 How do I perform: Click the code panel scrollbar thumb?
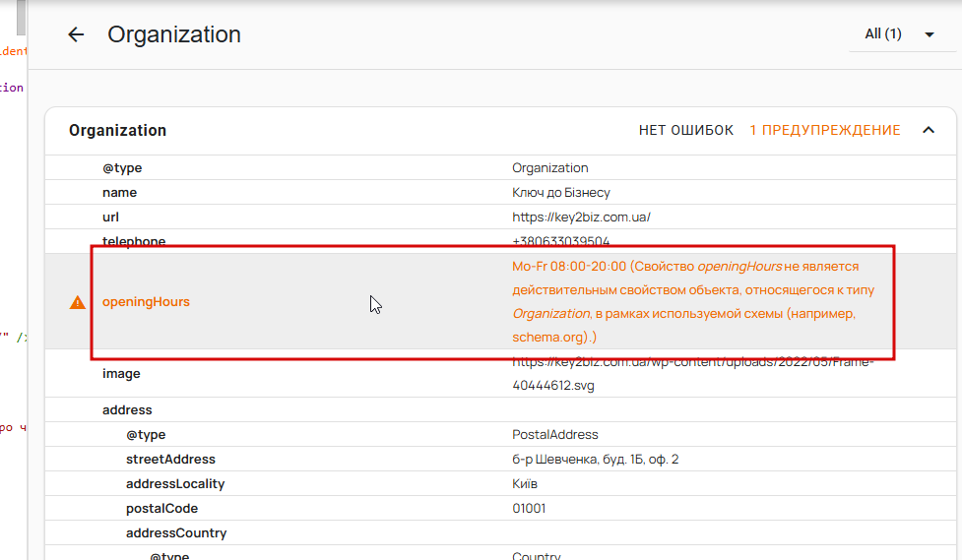(x=21, y=17)
